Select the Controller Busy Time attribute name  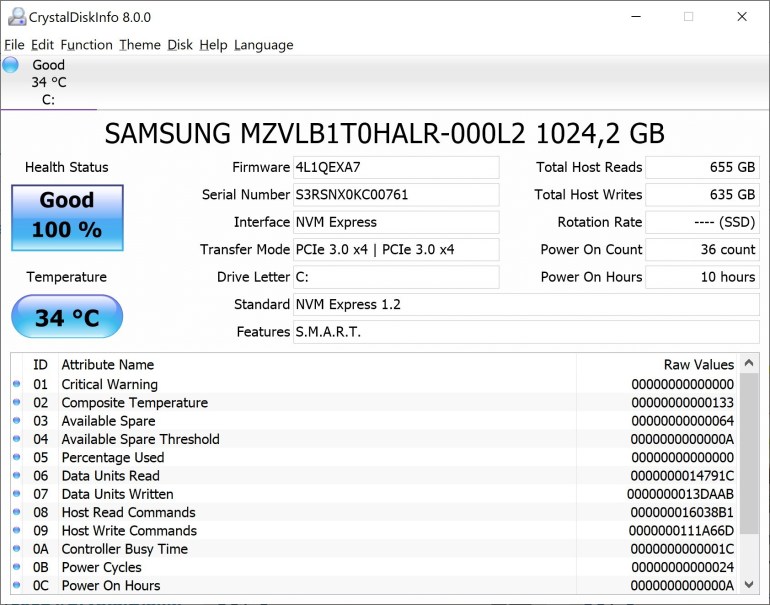click(x=125, y=549)
